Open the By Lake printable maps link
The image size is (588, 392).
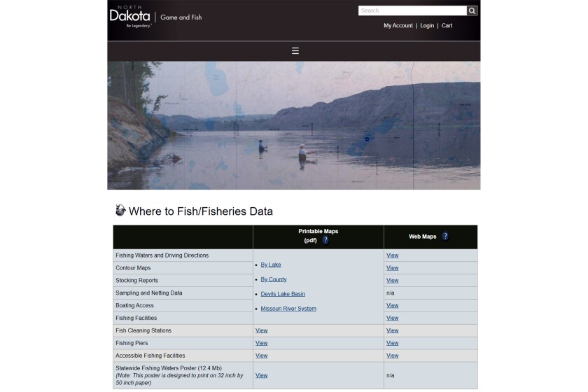point(271,265)
